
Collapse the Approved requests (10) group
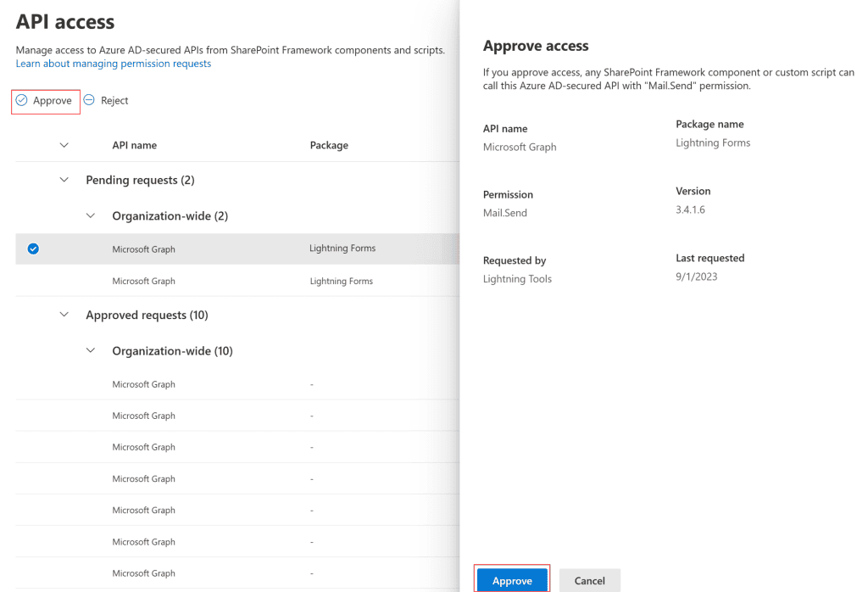pyautogui.click(x=64, y=315)
